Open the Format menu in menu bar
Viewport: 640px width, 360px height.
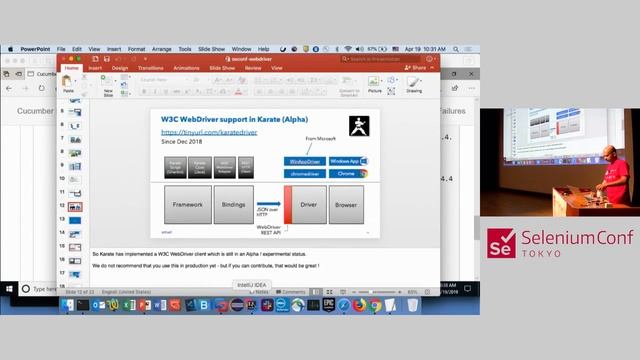point(136,49)
